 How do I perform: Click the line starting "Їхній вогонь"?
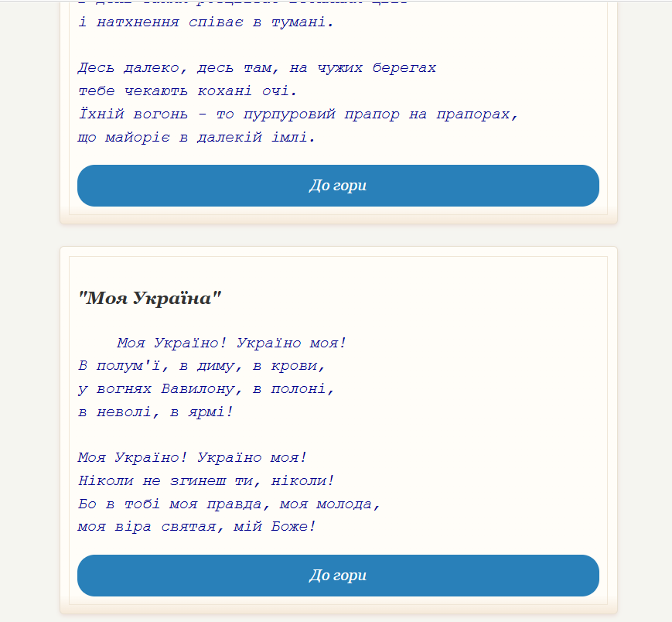(298, 114)
